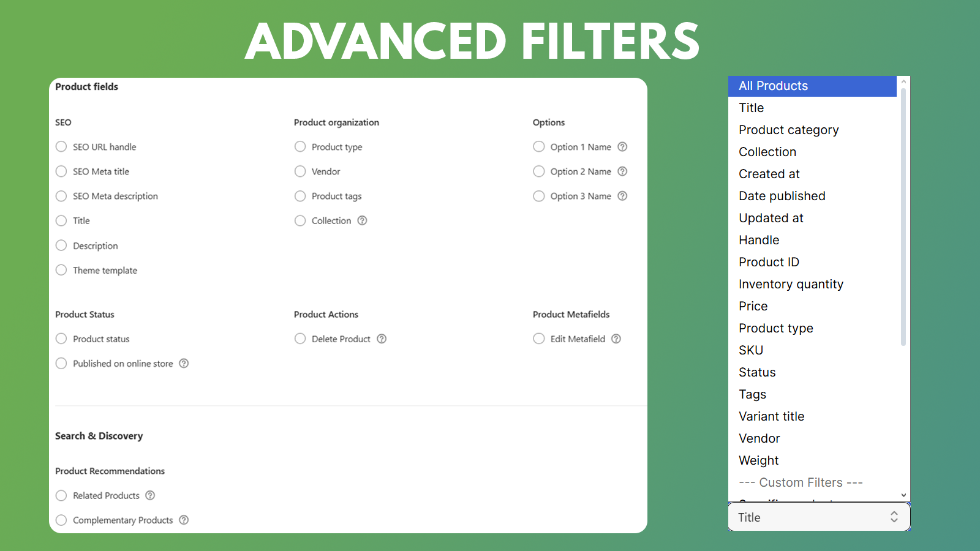Screen dimensions: 980x551
Task: View help for Complementary Products
Action: [184, 520]
